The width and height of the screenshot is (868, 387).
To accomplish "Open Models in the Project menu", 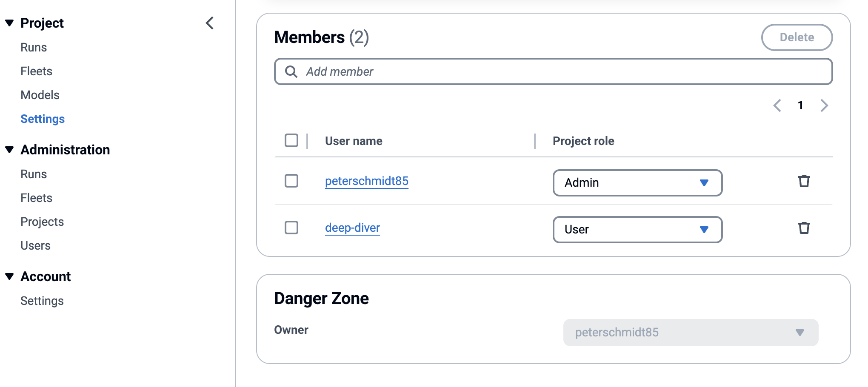I will coord(40,95).
